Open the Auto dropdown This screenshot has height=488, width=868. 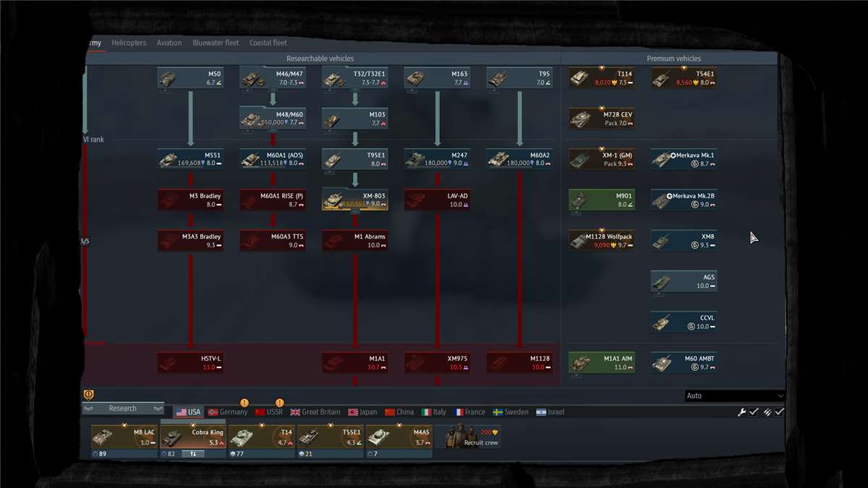pyautogui.click(x=734, y=395)
